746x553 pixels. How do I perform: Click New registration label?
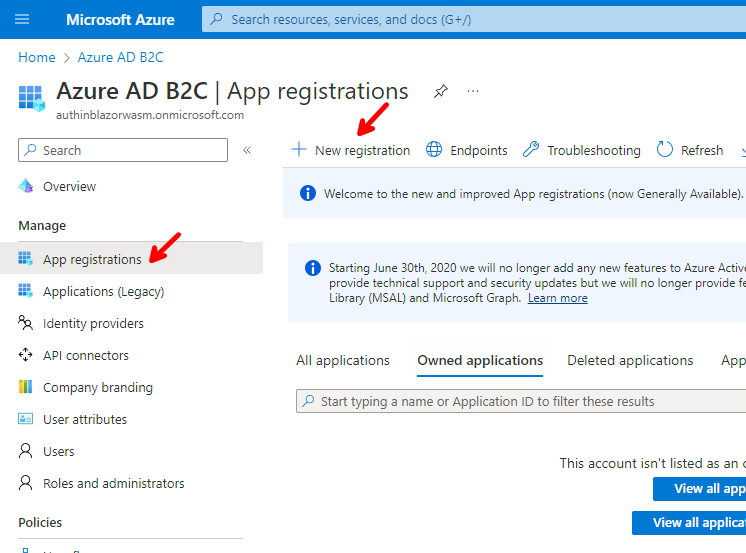click(363, 151)
